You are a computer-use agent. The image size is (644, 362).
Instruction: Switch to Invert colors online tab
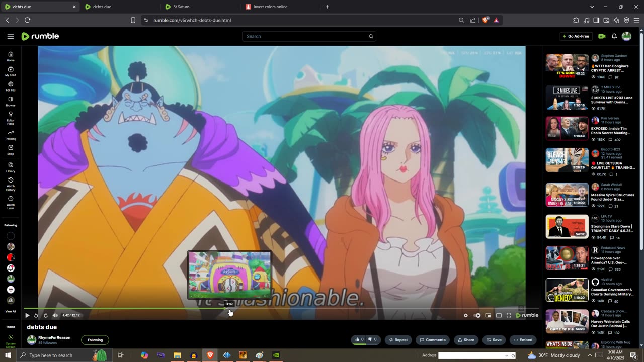tap(279, 7)
